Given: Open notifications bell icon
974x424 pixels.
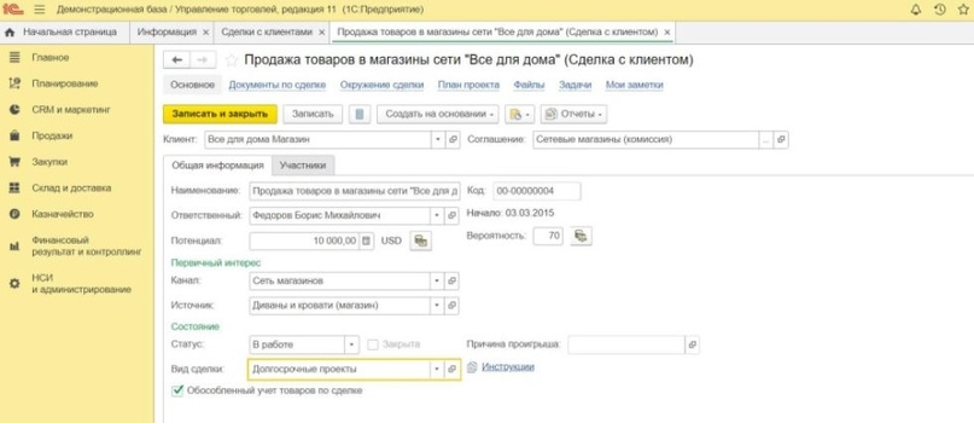Looking at the screenshot, I should point(916,10).
